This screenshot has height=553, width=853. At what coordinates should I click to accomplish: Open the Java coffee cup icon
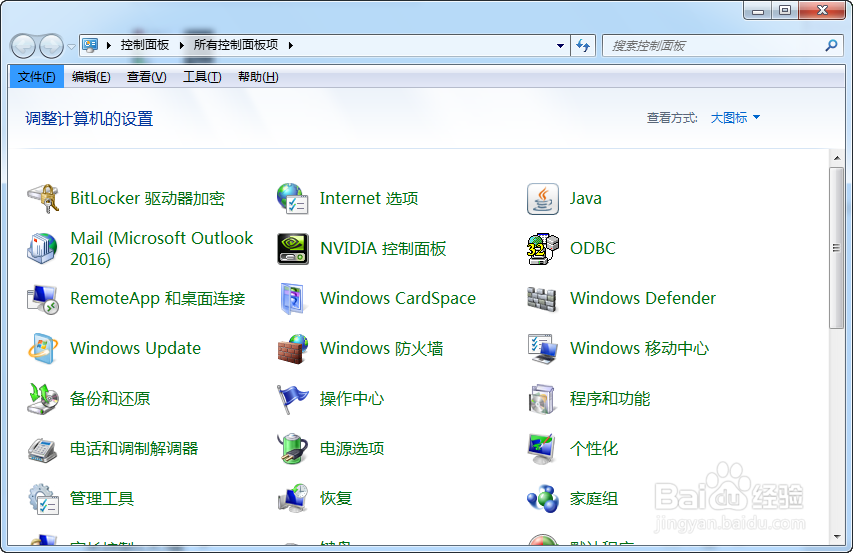[x=542, y=198]
